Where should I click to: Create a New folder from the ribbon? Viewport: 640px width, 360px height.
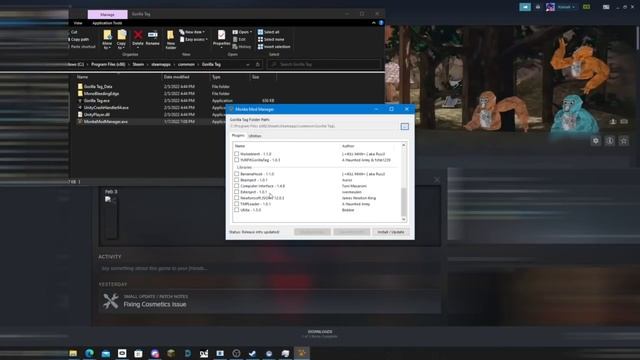point(171,40)
